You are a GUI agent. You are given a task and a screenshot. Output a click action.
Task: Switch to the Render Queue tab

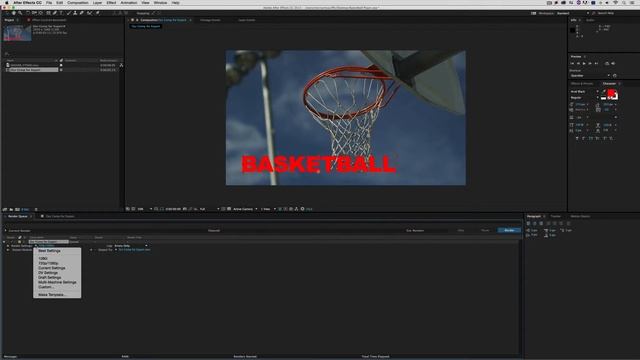pyautogui.click(x=18, y=216)
